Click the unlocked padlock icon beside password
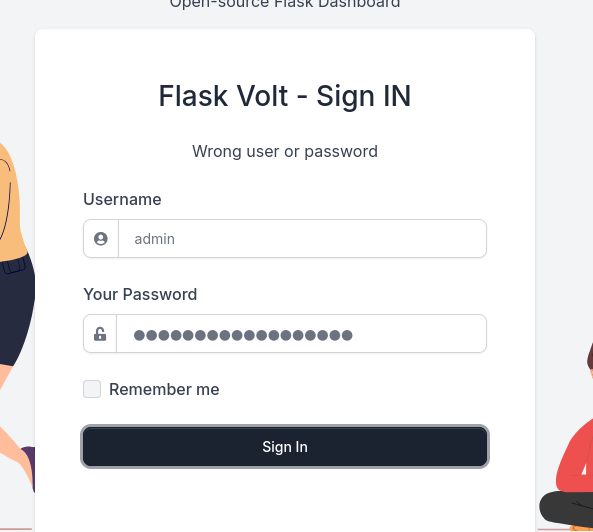 click(x=100, y=334)
